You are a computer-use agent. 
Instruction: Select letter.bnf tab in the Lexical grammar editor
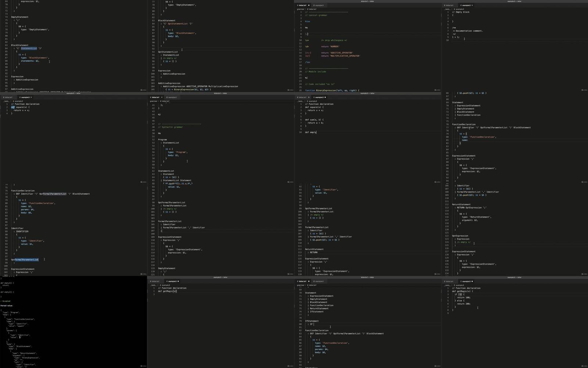click(302, 6)
